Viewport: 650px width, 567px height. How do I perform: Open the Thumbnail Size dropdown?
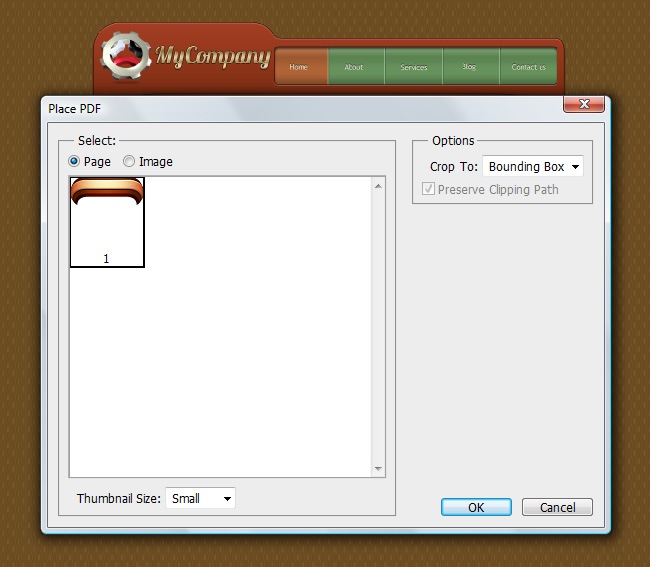point(200,498)
